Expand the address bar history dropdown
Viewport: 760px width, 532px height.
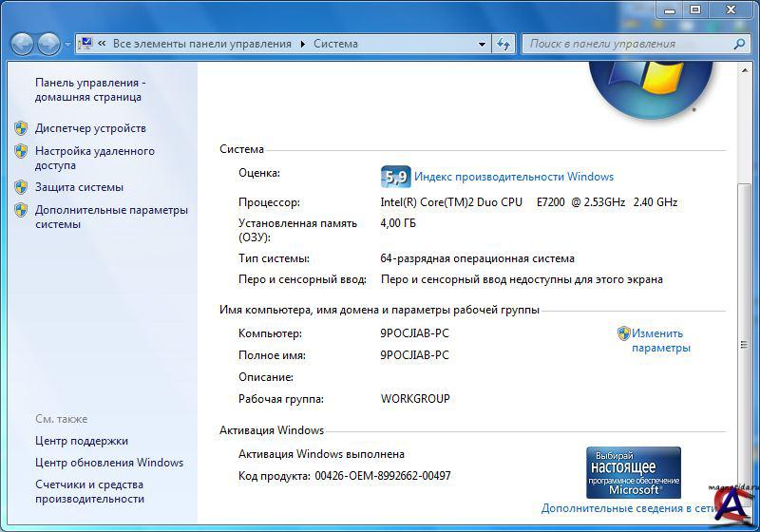[x=482, y=44]
